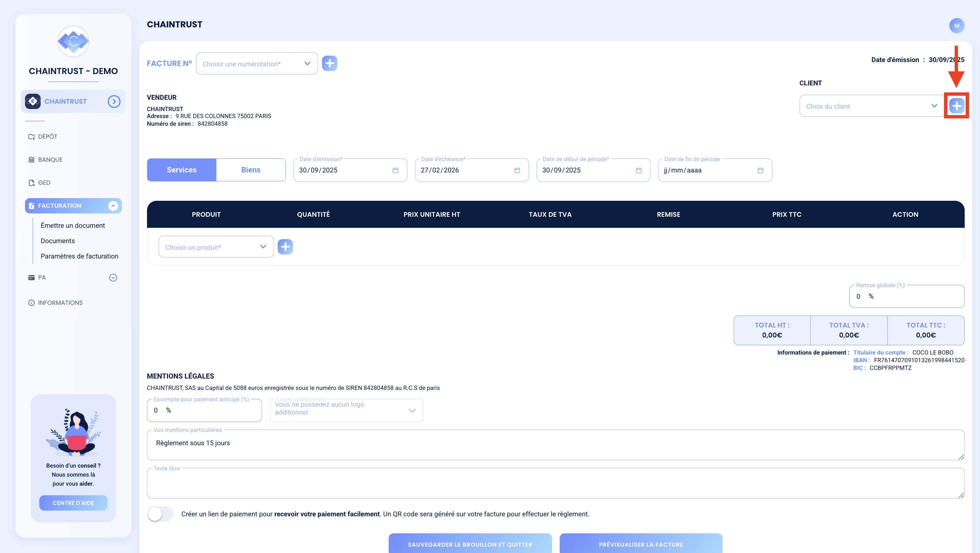
Task: Click the Informations circle icon
Action: (x=31, y=303)
